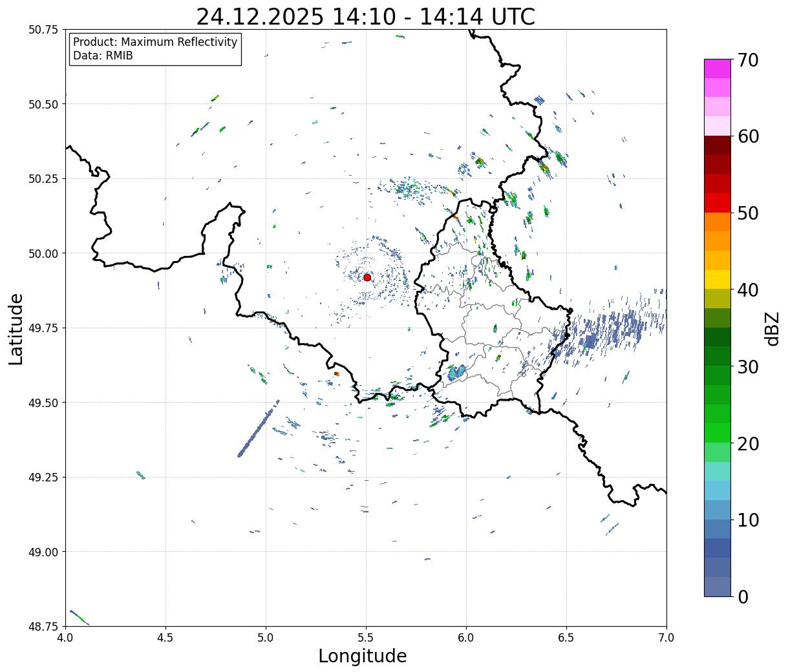Click the longitude tick label 6.0

(466, 637)
